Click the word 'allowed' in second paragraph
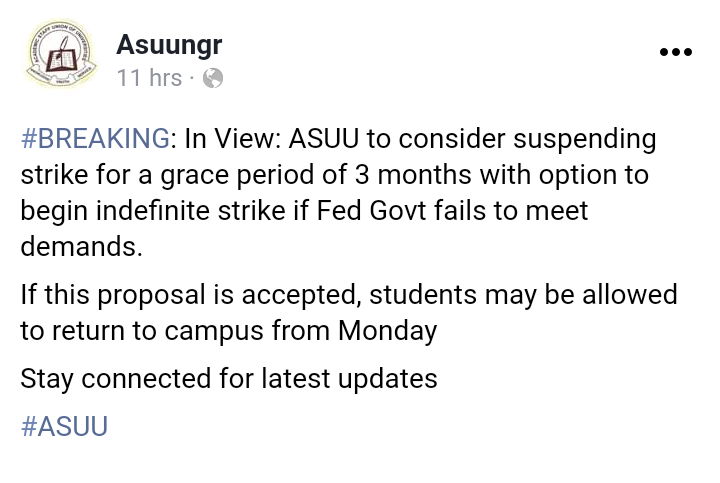 [x=630, y=294]
